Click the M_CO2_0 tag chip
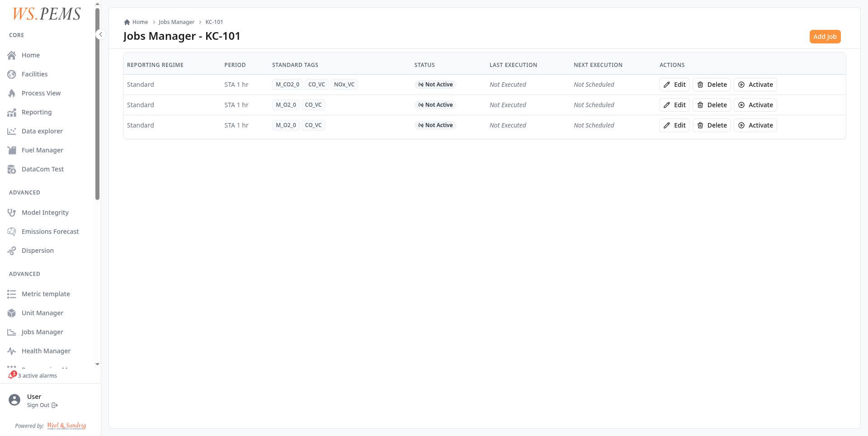Viewport: 868px width, 436px height. (288, 85)
